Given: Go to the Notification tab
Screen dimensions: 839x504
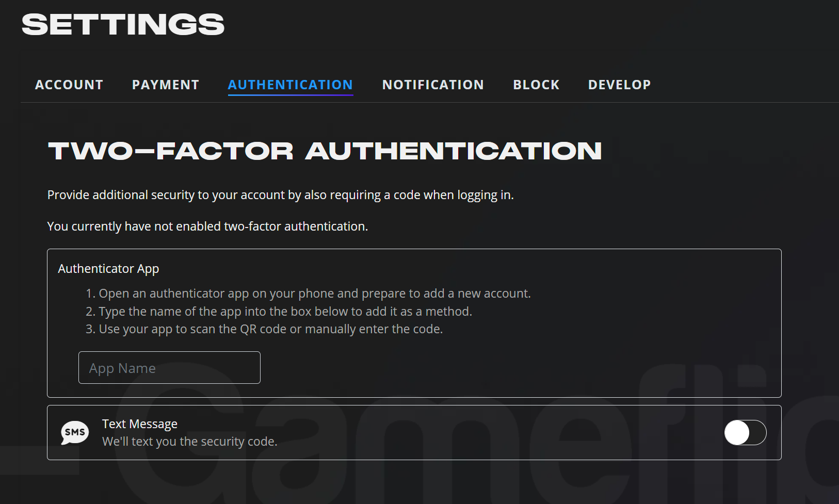Looking at the screenshot, I should (433, 85).
